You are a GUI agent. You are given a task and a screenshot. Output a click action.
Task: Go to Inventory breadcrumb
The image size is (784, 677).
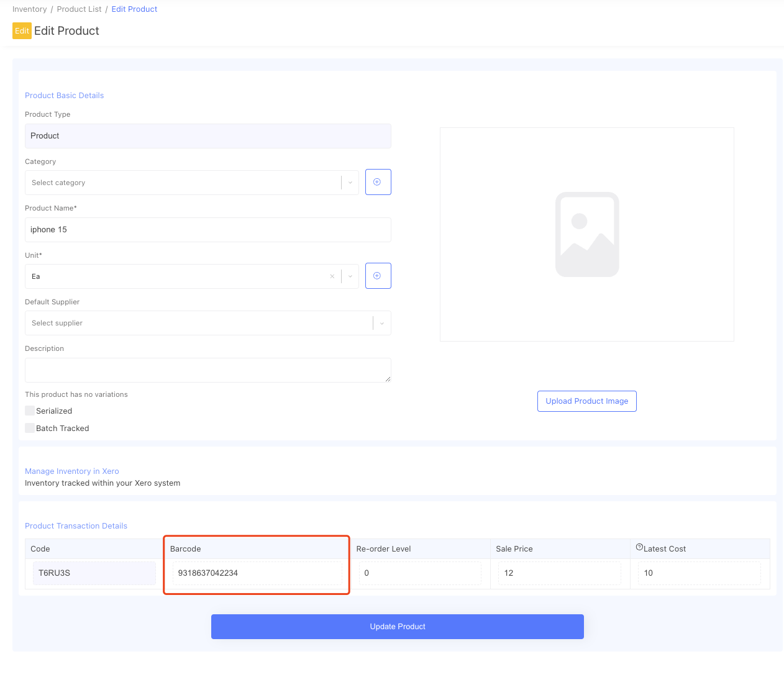(29, 9)
